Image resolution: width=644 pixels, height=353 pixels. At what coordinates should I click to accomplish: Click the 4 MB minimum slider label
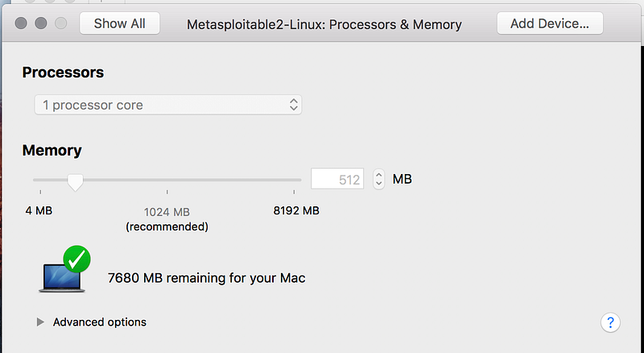39,211
